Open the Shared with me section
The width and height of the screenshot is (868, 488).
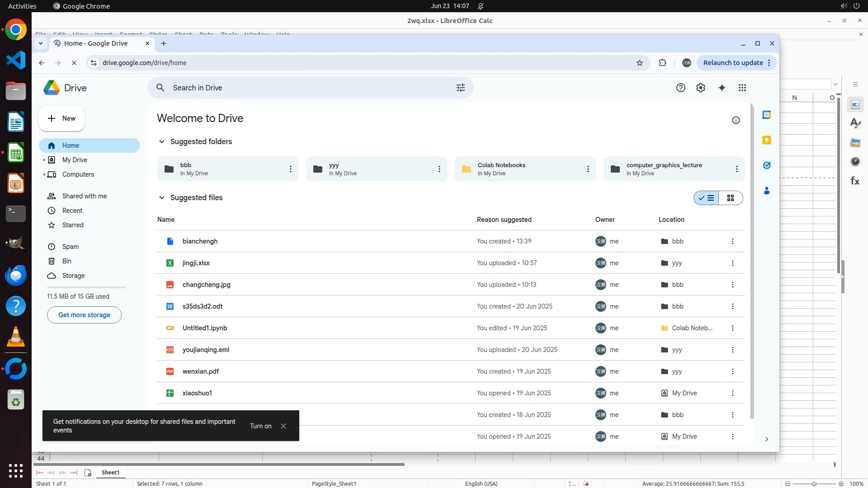[x=84, y=196]
